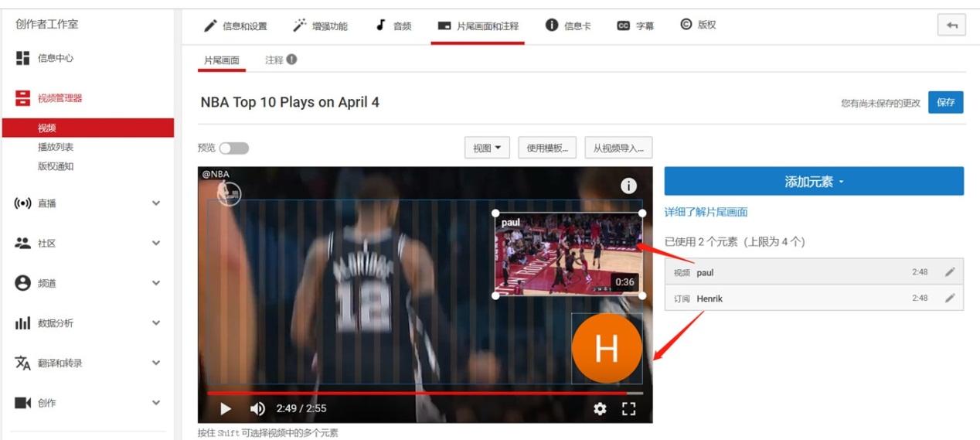This screenshot has width=980, height=440.
Task: Click the red video progress bar
Action: click(424, 393)
